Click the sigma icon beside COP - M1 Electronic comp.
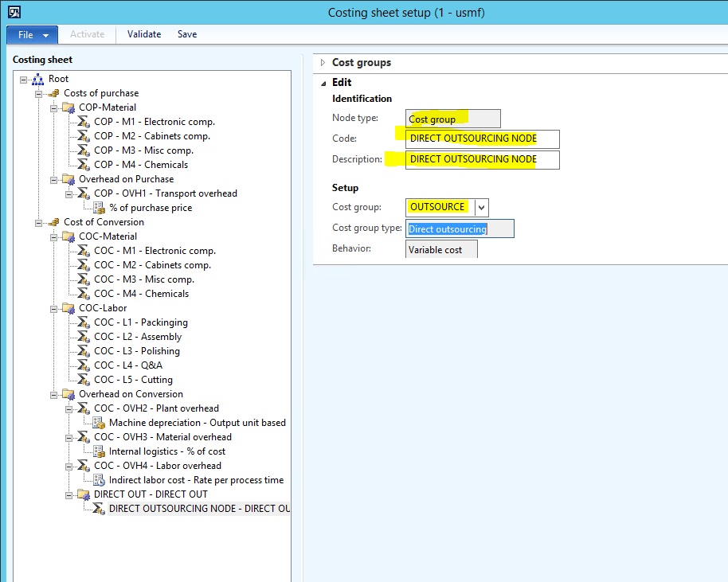Screen dimensions: 728x582 [83, 122]
